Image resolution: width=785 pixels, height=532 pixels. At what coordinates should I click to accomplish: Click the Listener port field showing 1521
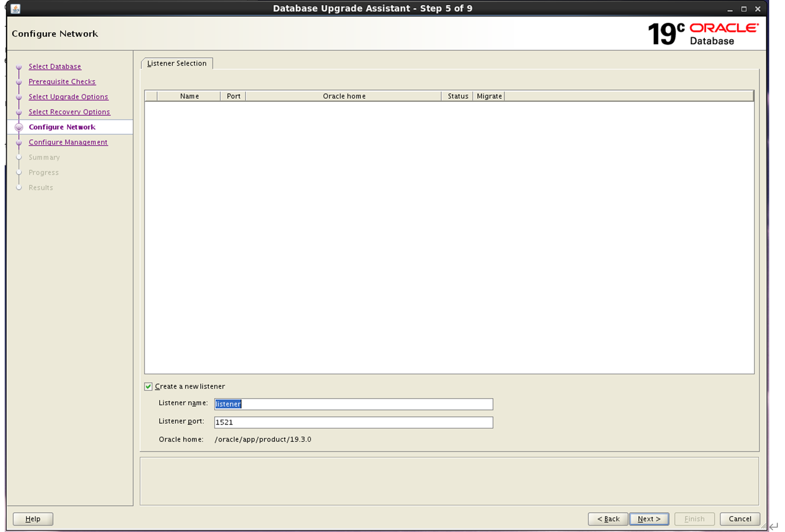tap(353, 422)
